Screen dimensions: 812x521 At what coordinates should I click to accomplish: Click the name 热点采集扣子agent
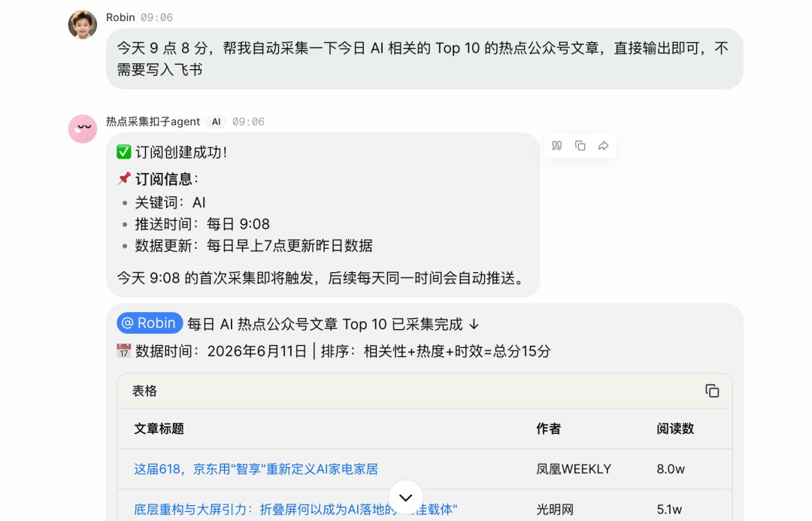tap(153, 122)
